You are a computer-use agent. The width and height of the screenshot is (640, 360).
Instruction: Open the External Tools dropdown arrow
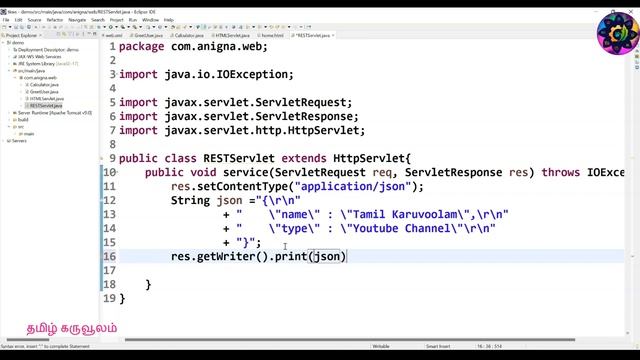(x=140, y=27)
